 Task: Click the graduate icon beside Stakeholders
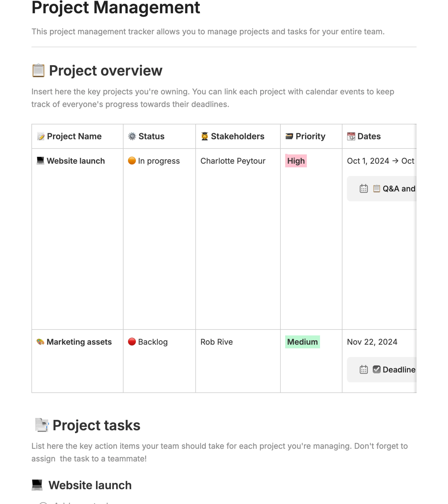coord(205,136)
